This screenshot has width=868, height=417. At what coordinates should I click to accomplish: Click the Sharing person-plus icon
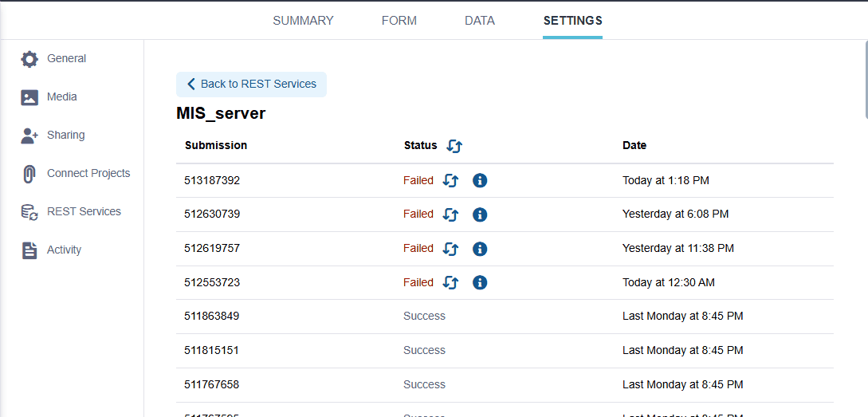click(x=29, y=136)
